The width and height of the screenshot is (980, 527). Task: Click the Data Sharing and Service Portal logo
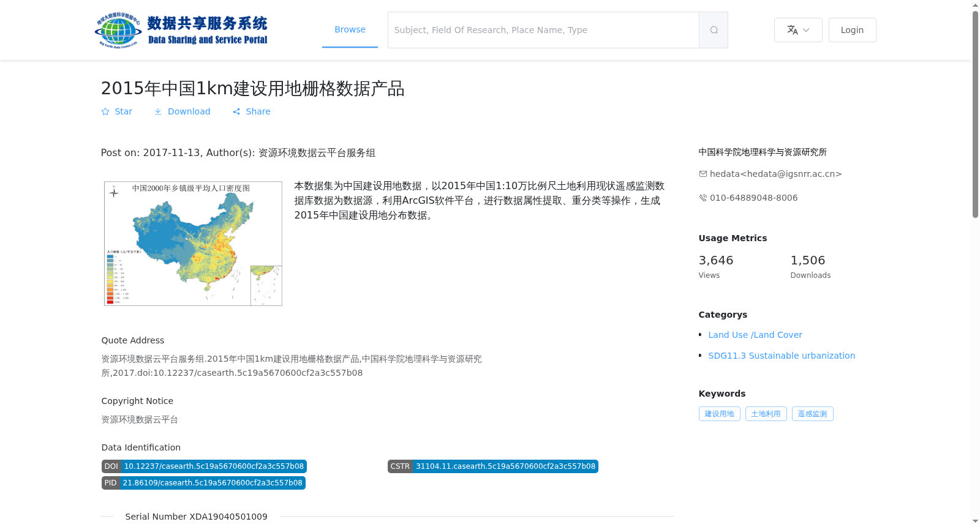click(181, 30)
